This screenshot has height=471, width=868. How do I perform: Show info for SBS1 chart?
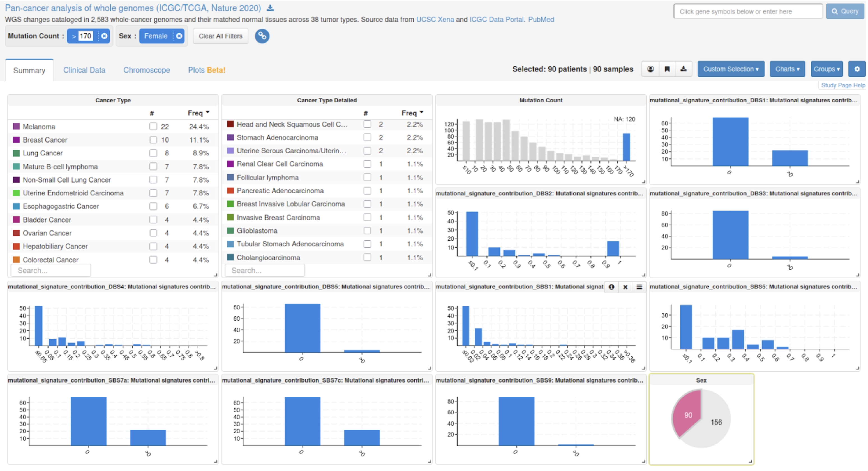click(x=611, y=287)
